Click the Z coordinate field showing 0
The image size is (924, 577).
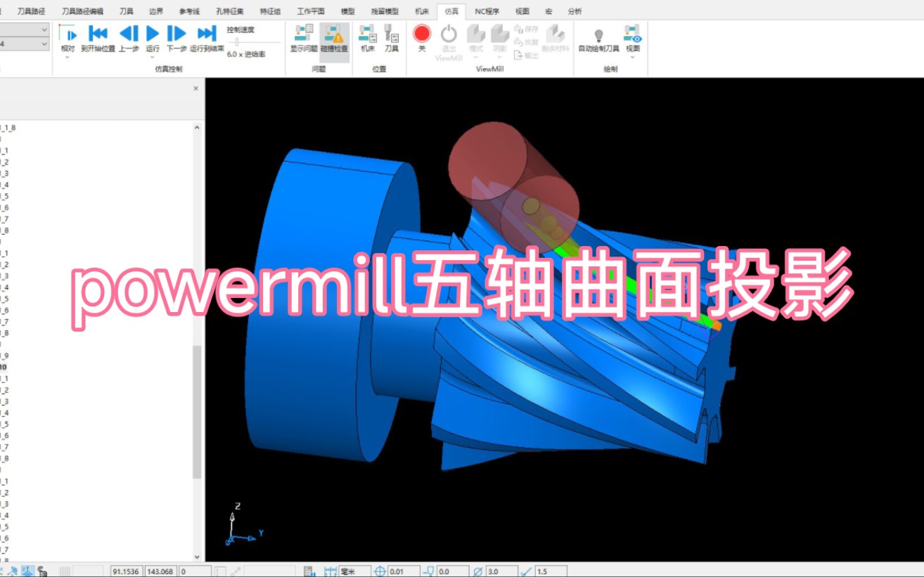[195, 571]
